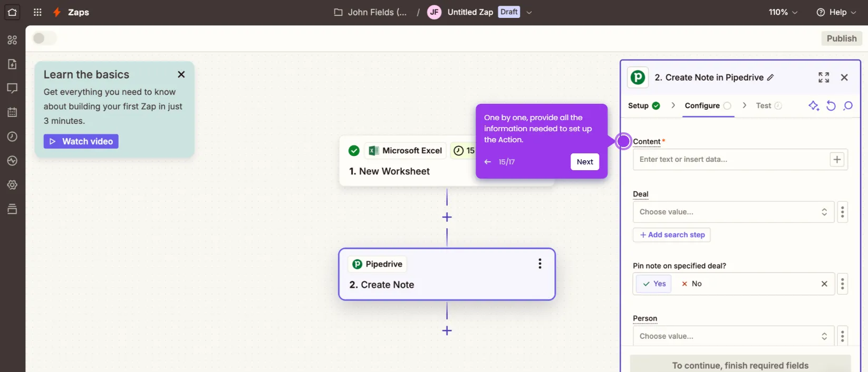
Task: Open the apps grid launcher
Action: click(x=37, y=12)
